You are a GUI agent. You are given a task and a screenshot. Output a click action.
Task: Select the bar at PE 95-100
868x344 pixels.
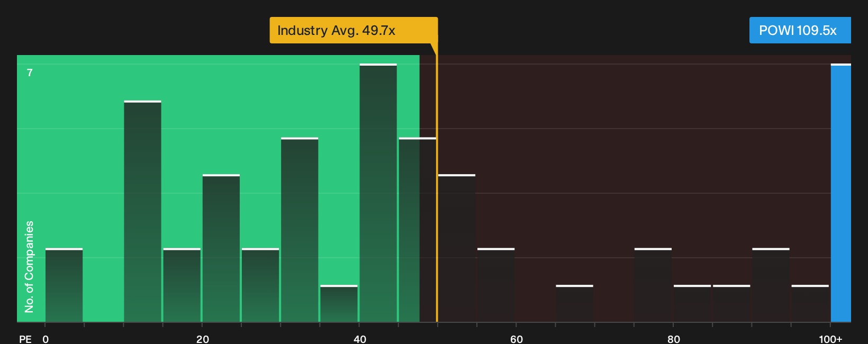tap(810, 303)
